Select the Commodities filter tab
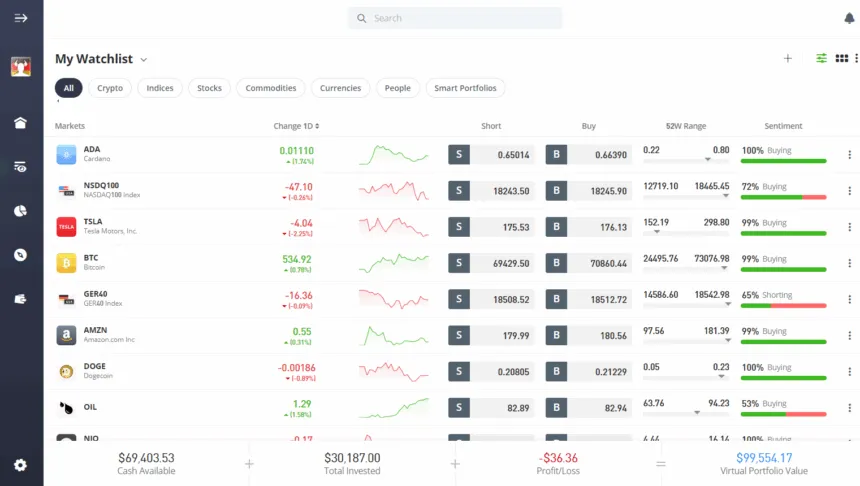Screen dimensions: 860x486 270,88
